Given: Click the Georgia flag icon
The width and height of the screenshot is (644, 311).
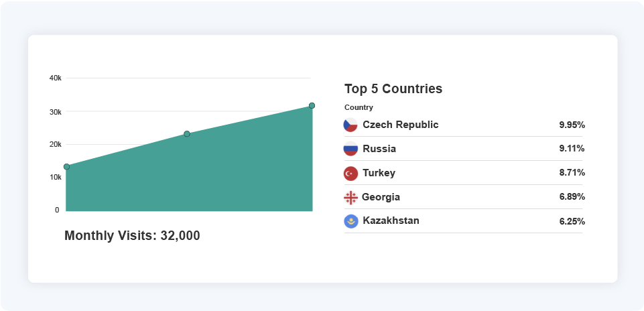Looking at the screenshot, I should pyautogui.click(x=350, y=197).
